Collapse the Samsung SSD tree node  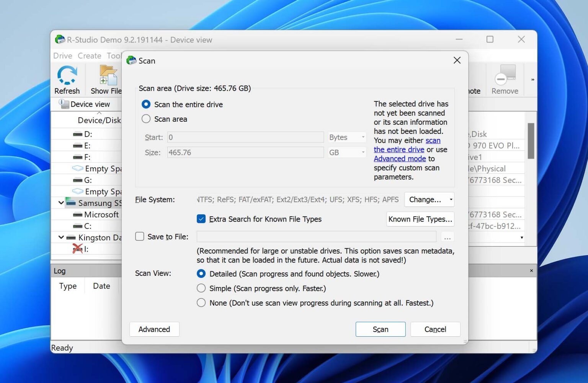61,203
